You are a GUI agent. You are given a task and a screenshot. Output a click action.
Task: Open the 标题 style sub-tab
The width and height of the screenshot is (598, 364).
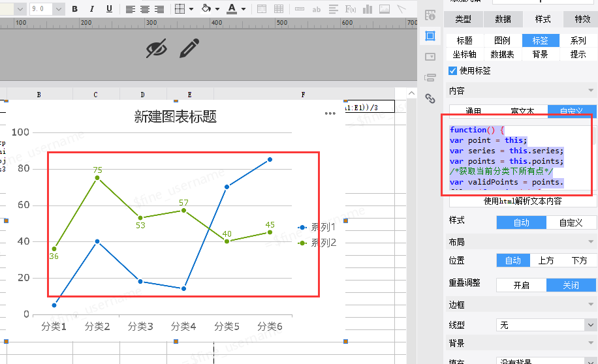pyautogui.click(x=465, y=40)
